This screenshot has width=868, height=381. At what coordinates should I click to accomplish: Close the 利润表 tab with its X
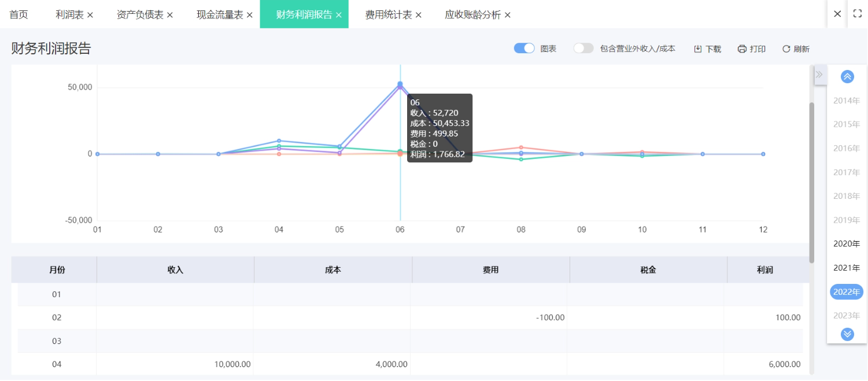[90, 15]
